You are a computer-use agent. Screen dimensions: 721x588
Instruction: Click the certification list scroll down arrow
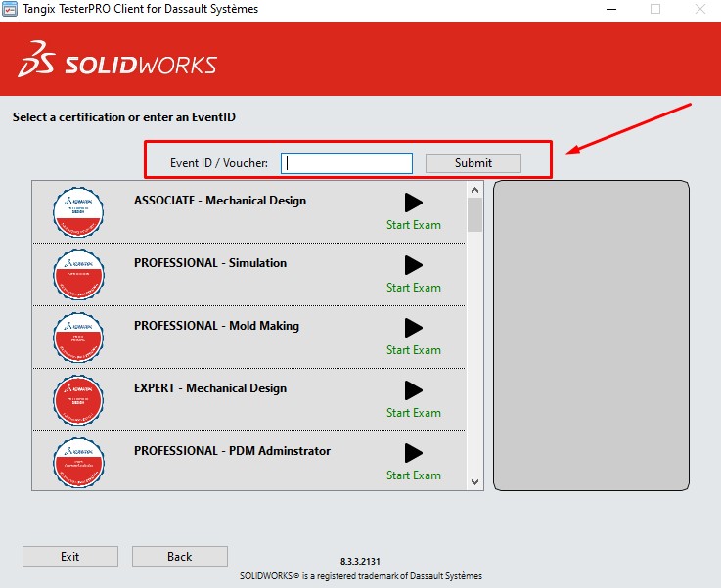(475, 481)
